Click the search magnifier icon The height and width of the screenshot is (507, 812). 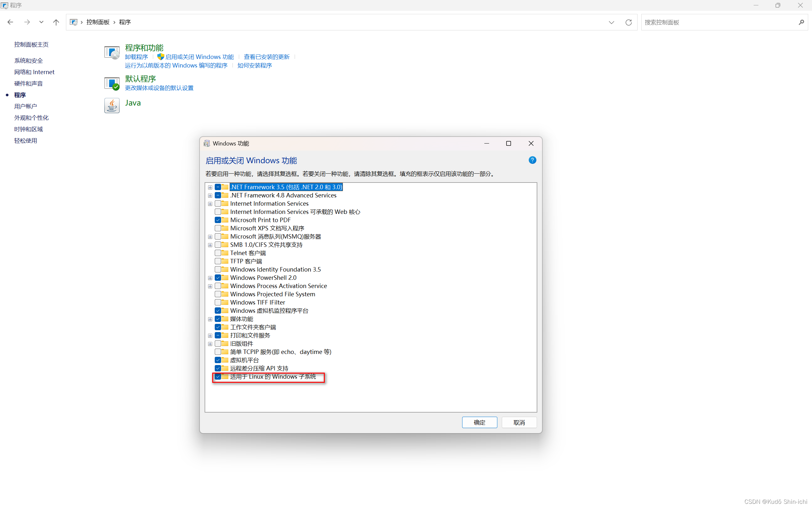click(801, 22)
